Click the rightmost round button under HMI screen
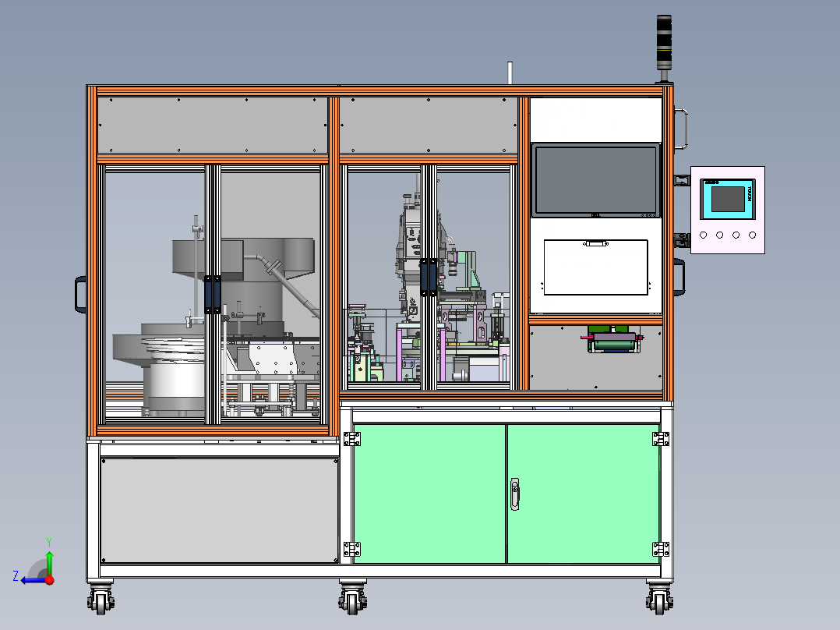The image size is (840, 630). [752, 235]
